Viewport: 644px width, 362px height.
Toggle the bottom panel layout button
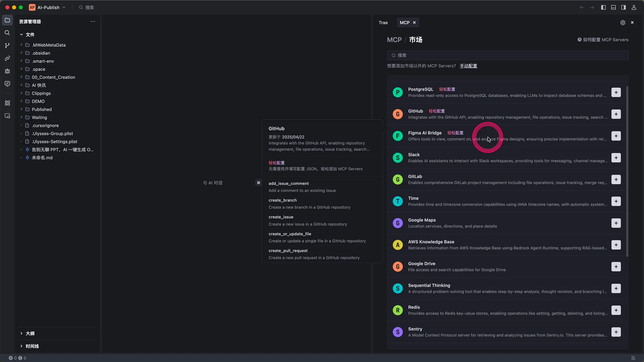pyautogui.click(x=613, y=8)
